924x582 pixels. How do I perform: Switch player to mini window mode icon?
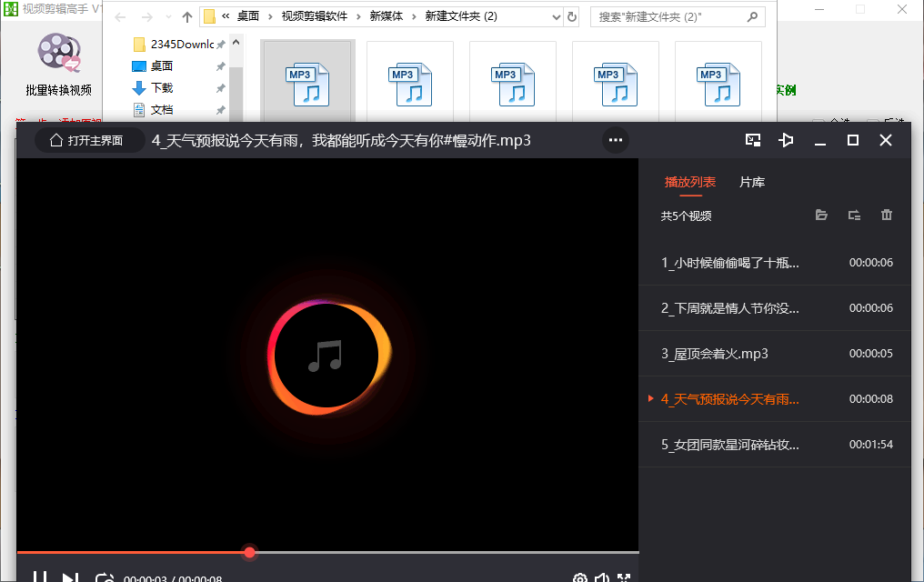click(x=753, y=140)
